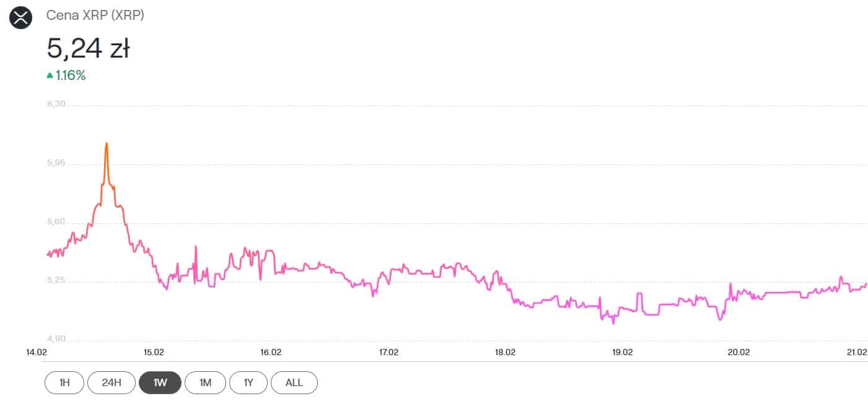Click the orange peak of the price line
The height and width of the screenshot is (401, 868).
pos(107,144)
